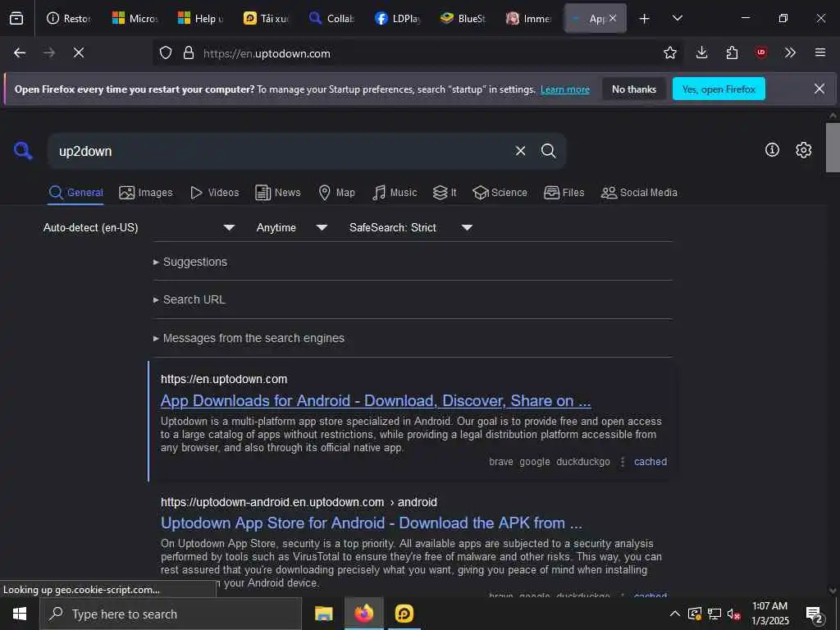Open the Auto-detect language dropdown
This screenshot has width=840, height=630.
point(139,228)
